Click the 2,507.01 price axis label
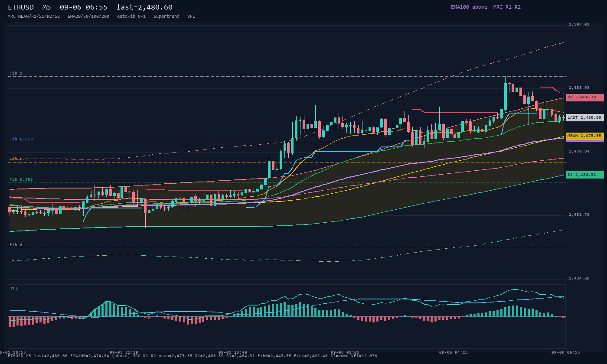Viewport: 607px width, 364px height. [579, 24]
